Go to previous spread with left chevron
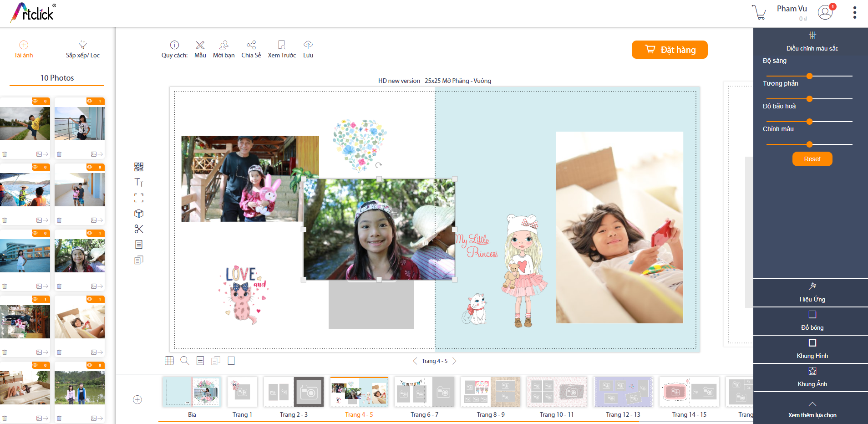The height and width of the screenshot is (424, 868). pos(415,361)
